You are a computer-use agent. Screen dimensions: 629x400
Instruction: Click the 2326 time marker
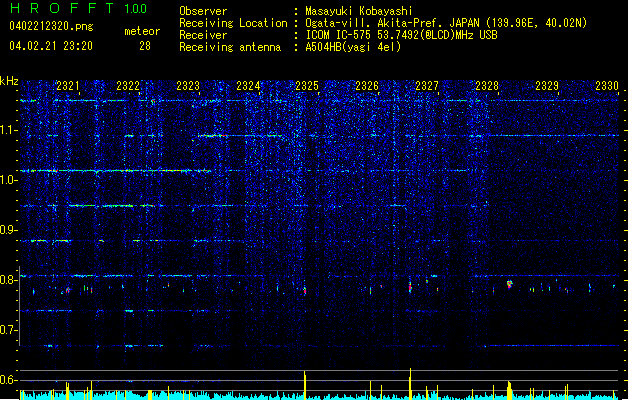367,86
